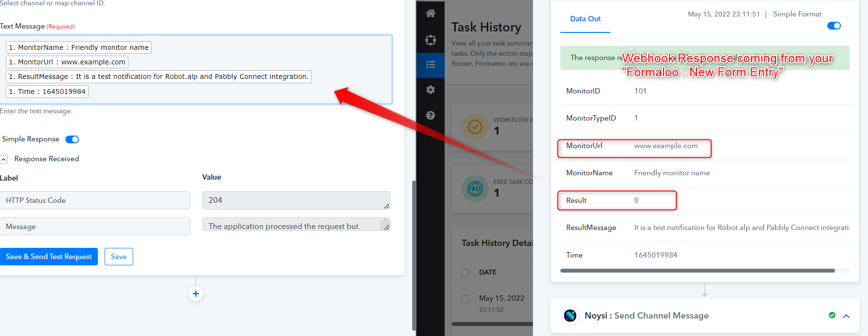
Task: Click the Result value 0
Action: coord(636,200)
